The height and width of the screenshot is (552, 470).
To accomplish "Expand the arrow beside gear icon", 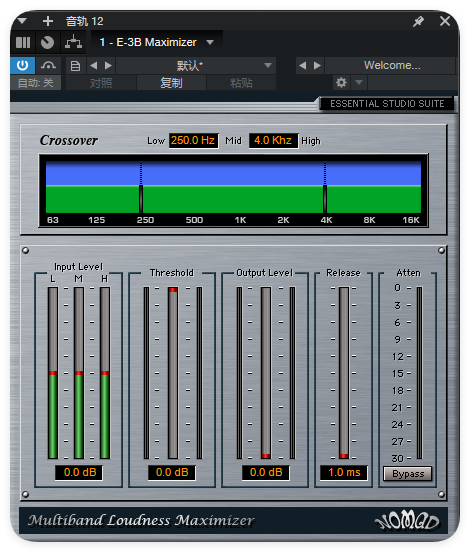I will (359, 83).
